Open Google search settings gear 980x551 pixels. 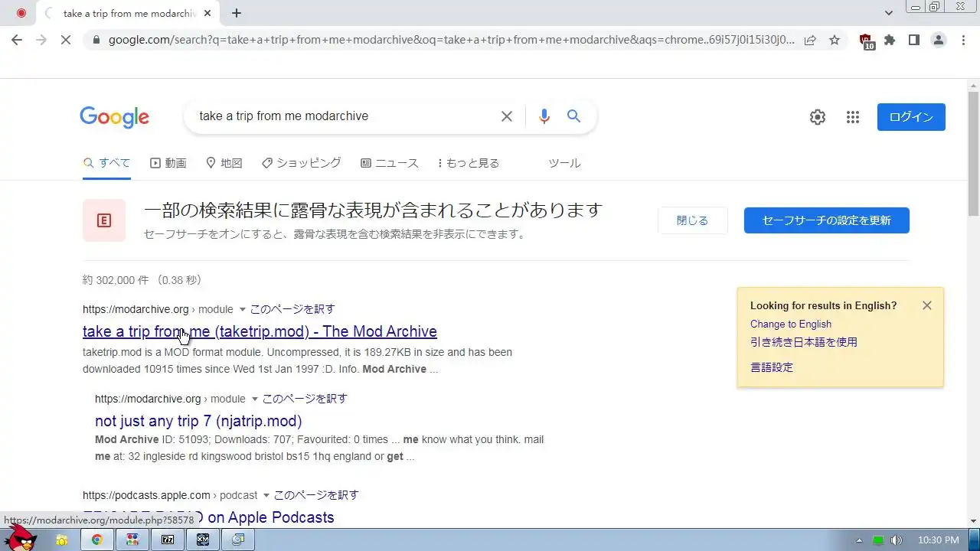(x=818, y=117)
